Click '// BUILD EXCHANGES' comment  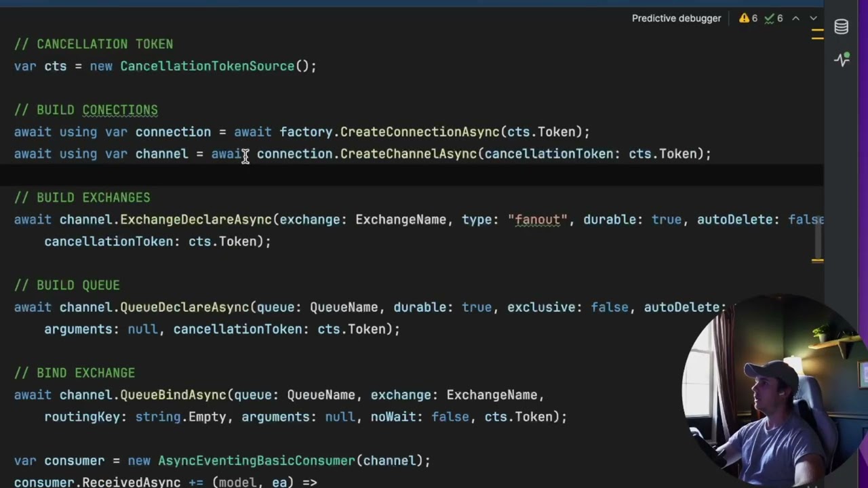click(x=82, y=198)
